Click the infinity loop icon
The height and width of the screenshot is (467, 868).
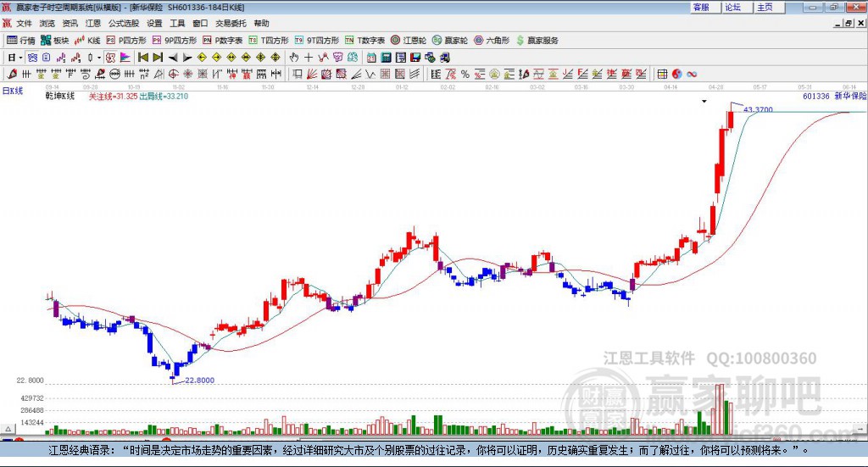692,74
